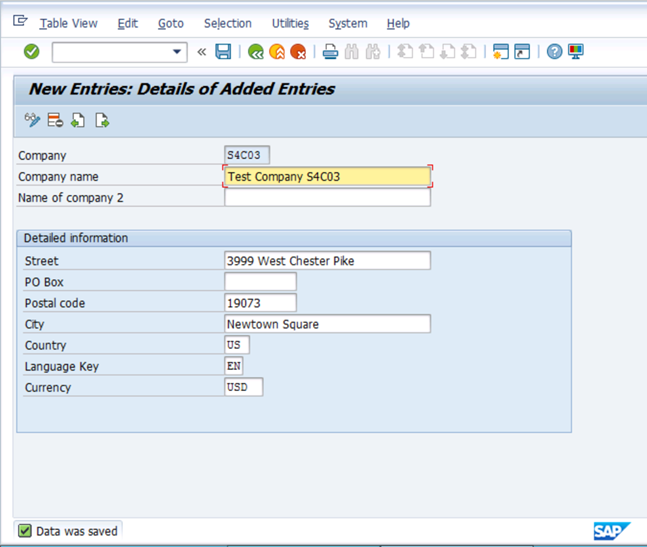Click the Company name label

coord(58,177)
